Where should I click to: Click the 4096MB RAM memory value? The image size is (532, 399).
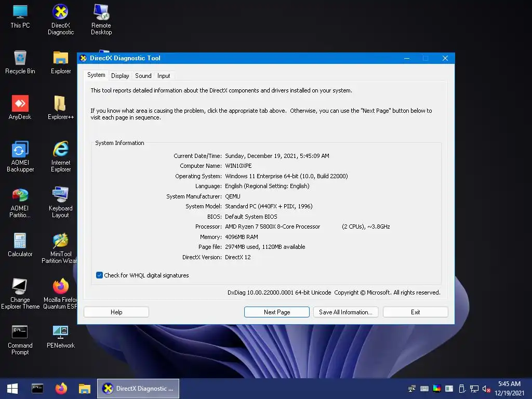point(242,237)
